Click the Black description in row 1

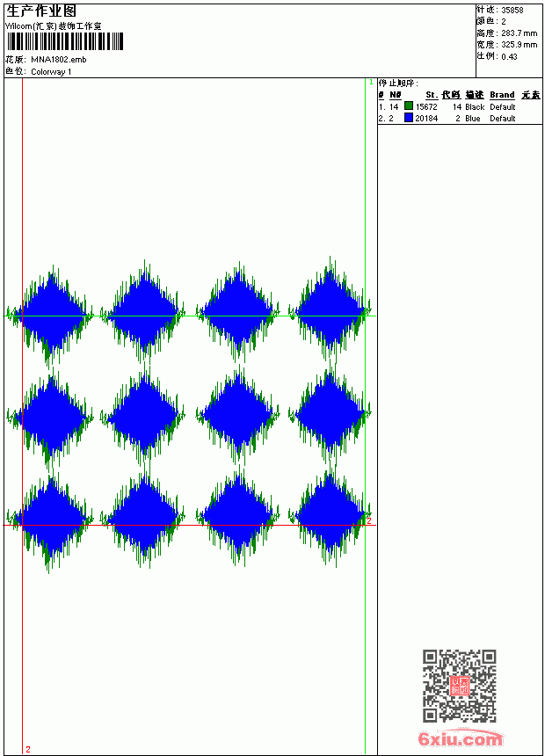pyautogui.click(x=475, y=107)
